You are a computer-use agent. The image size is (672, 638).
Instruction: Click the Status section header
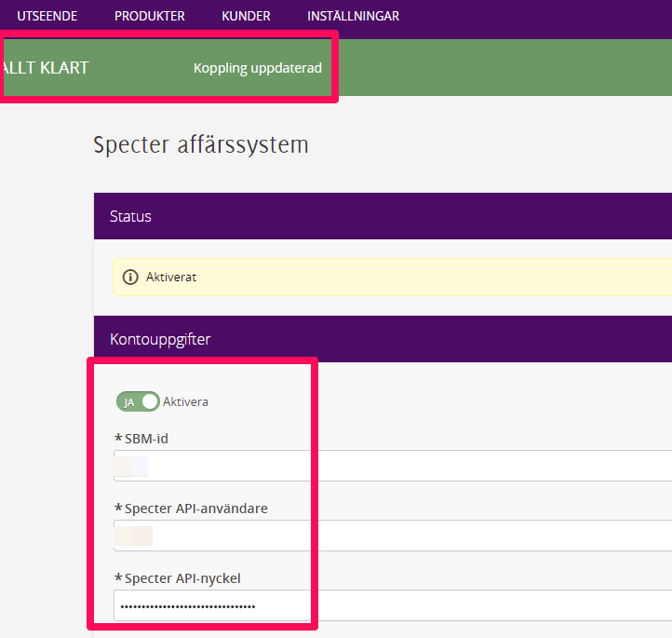coord(383,216)
